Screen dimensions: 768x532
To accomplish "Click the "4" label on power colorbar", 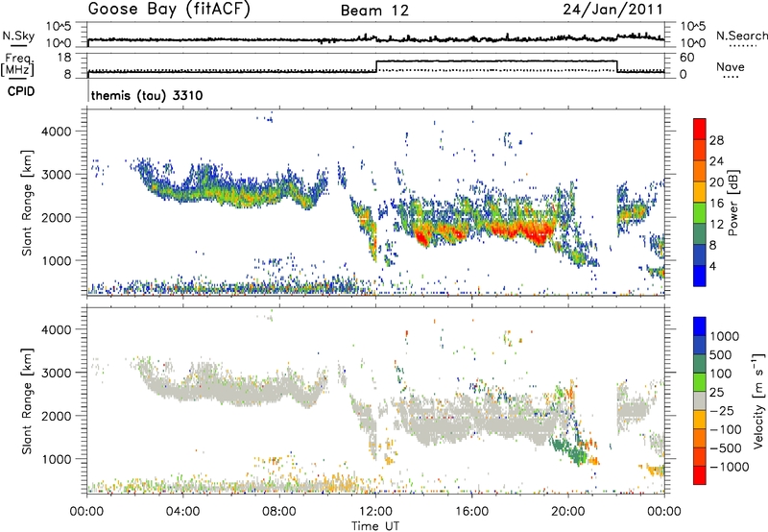I will tap(713, 266).
